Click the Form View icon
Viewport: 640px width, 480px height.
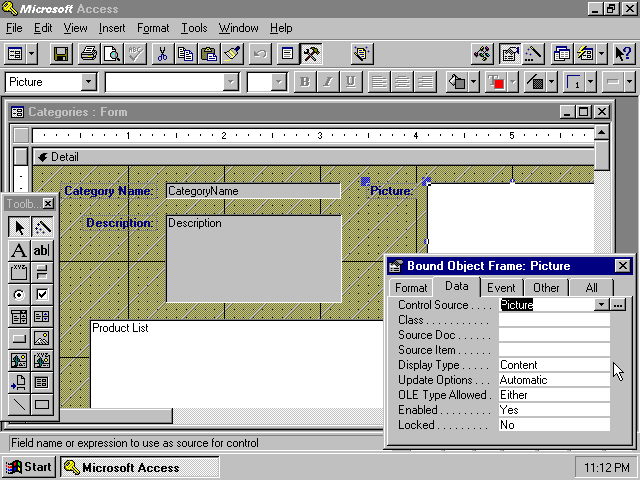pos(16,54)
